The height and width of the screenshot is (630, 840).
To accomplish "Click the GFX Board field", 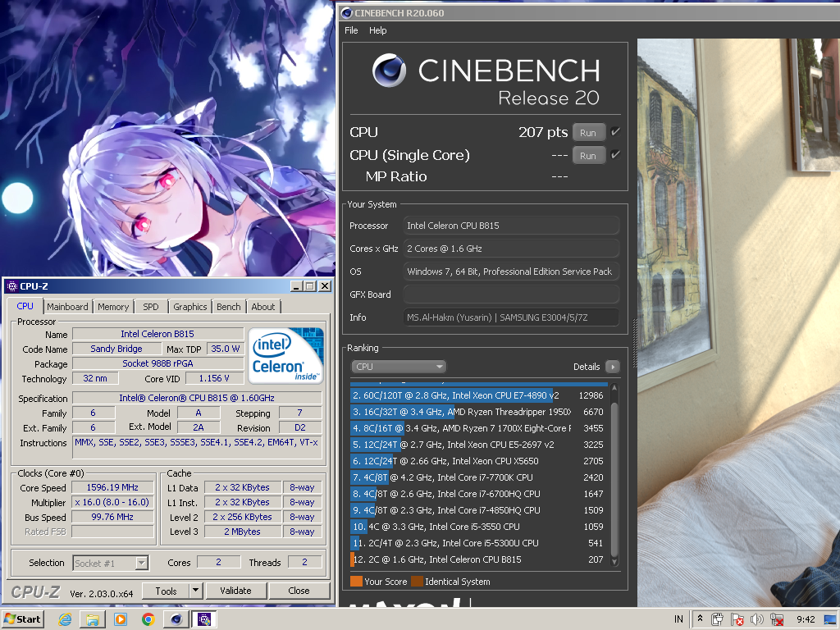I will point(511,294).
